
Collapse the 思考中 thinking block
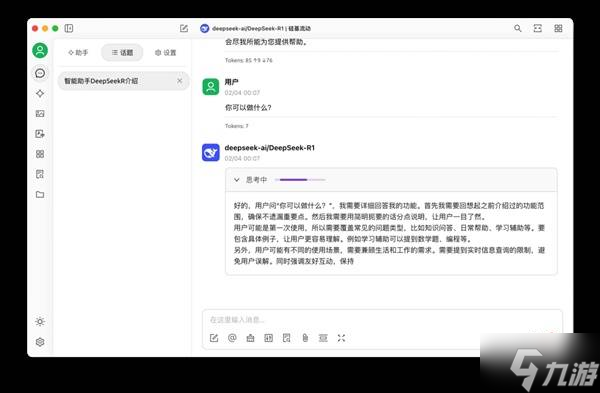pyautogui.click(x=237, y=179)
